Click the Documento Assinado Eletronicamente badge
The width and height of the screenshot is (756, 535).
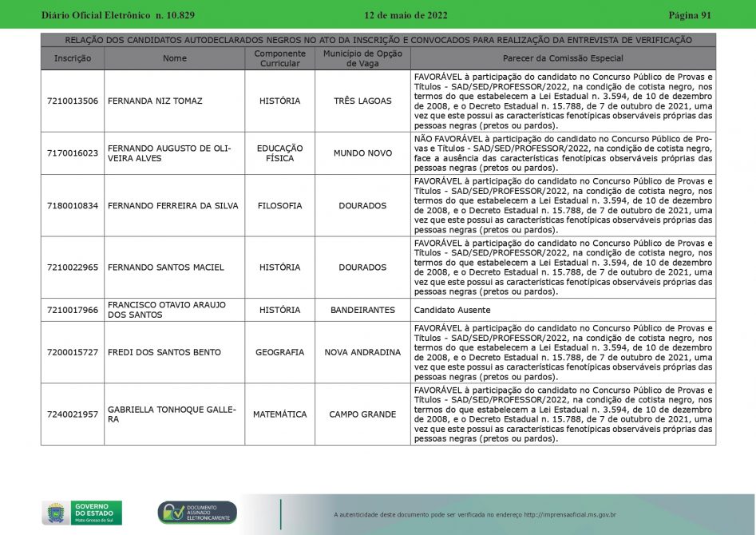pyautogui.click(x=197, y=513)
